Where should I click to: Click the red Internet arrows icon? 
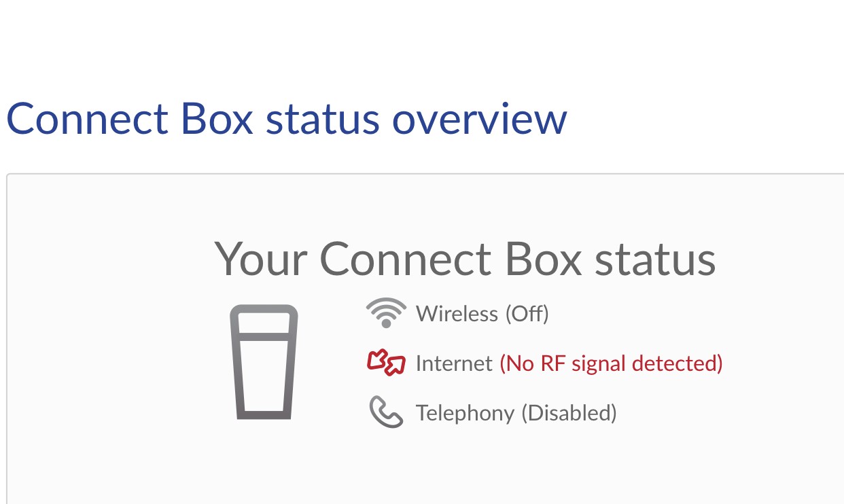click(386, 363)
